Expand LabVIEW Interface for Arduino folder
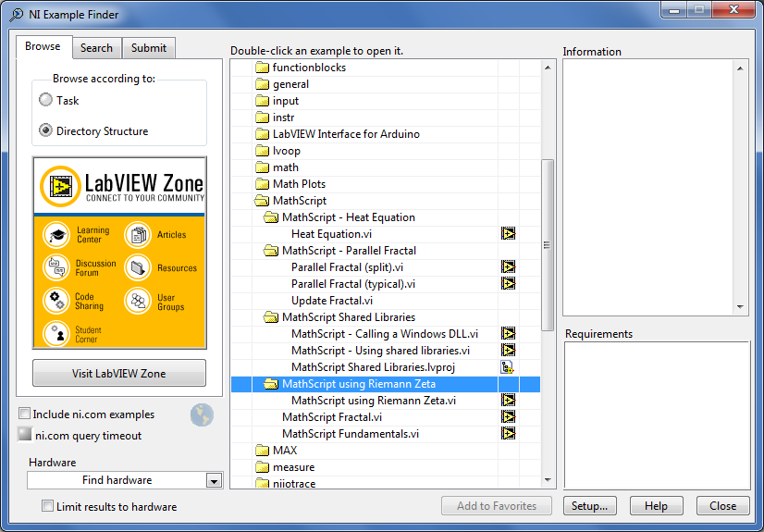Viewport: 764px width, 532px height. [x=262, y=134]
